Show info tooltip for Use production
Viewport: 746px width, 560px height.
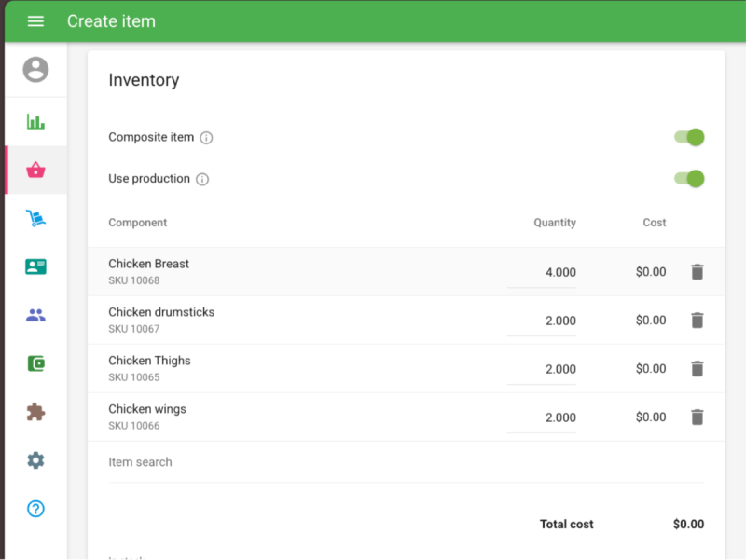coord(202,179)
